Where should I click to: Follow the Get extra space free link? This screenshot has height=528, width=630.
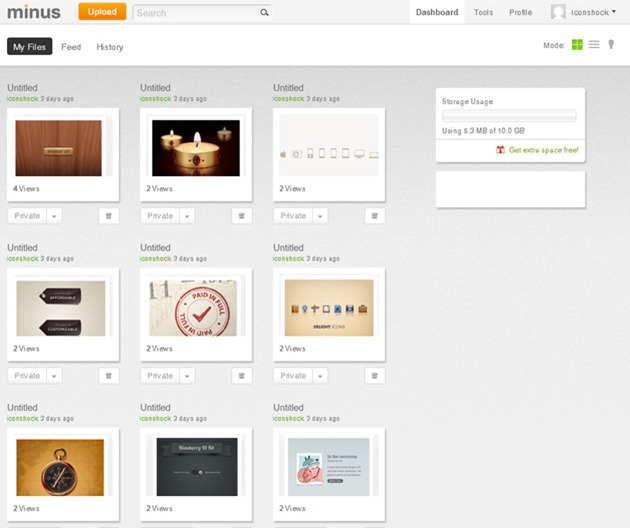click(543, 150)
